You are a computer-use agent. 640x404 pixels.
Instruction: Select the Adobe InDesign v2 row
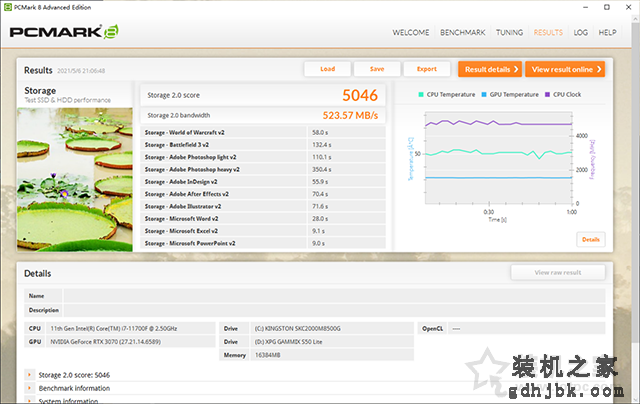pos(263,182)
